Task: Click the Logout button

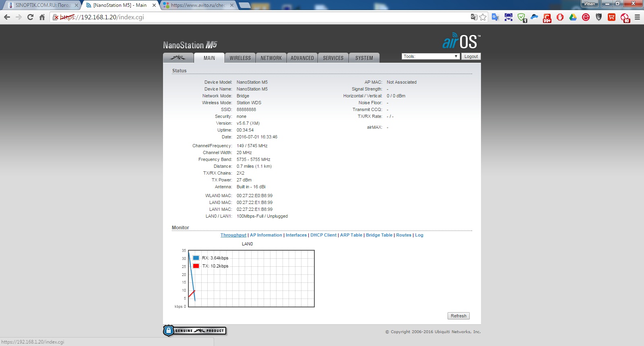Action: [x=471, y=56]
